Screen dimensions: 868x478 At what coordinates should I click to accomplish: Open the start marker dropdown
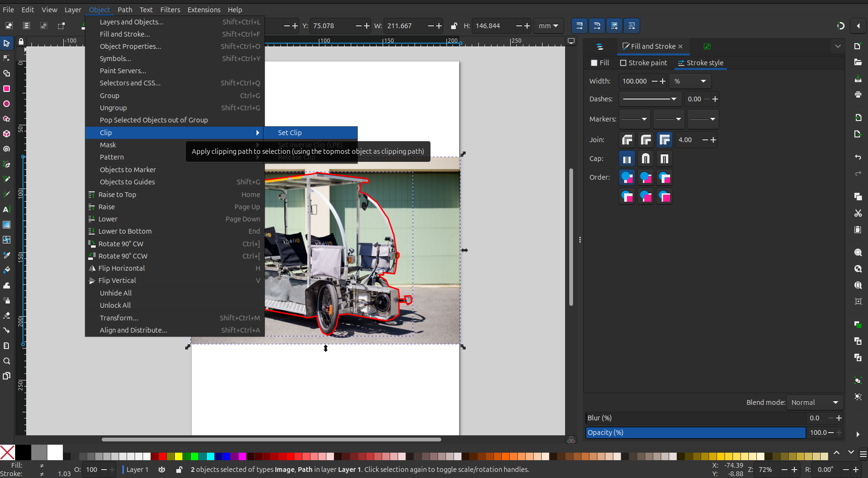(634, 119)
